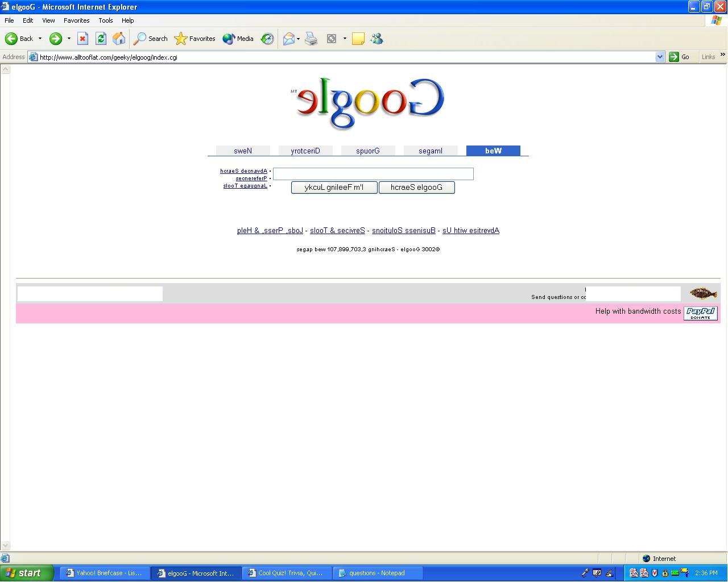Click the system tray clock 2:36 PM

click(x=706, y=573)
